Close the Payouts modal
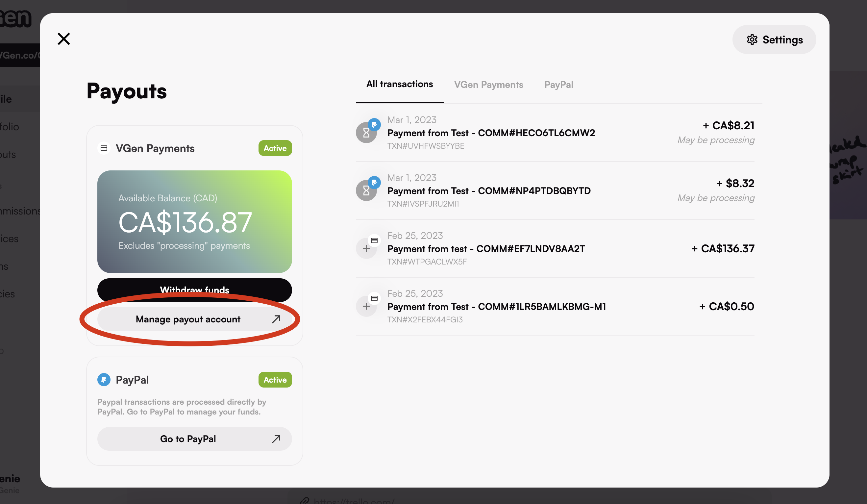The width and height of the screenshot is (867, 504). [x=64, y=38]
